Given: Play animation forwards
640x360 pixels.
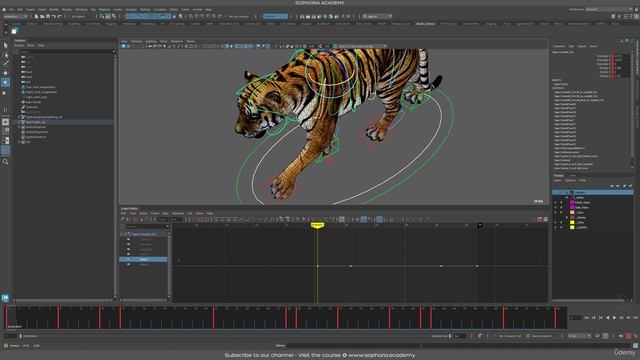Looking at the screenshot, I should pyautogui.click(x=614, y=318).
